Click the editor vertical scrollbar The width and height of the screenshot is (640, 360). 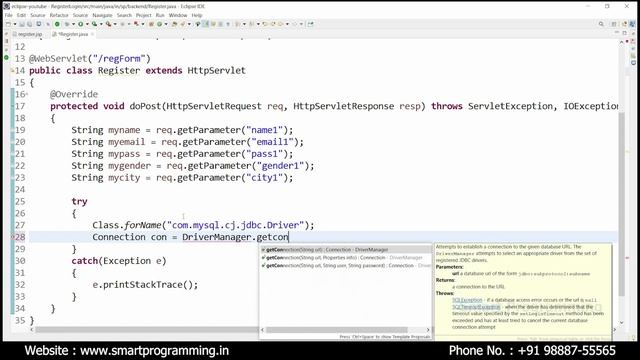pyautogui.click(x=622, y=204)
